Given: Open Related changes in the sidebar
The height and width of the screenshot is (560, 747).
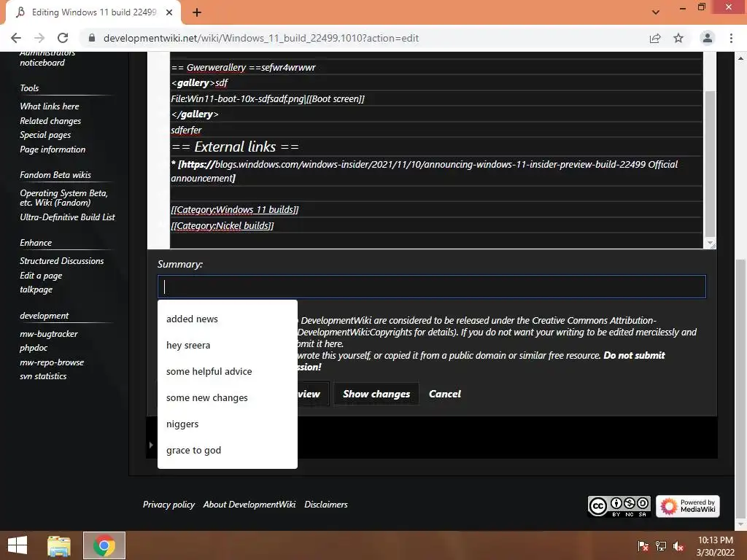Looking at the screenshot, I should (x=50, y=121).
